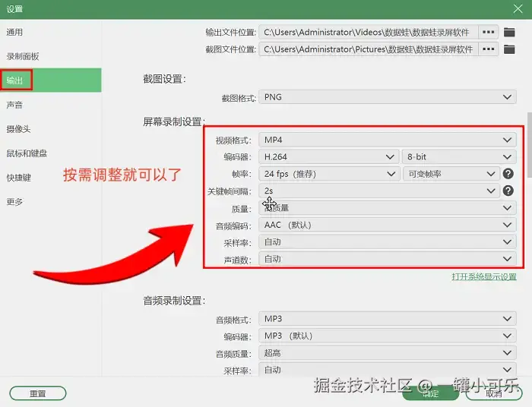
Task: Close the settings dialog
Action: (x=518, y=8)
